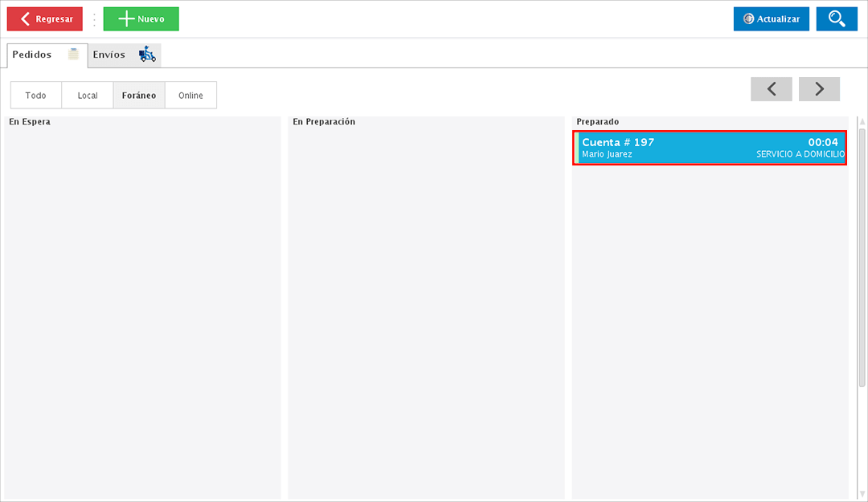
Task: Toggle the Foráneo filter
Action: click(x=139, y=95)
